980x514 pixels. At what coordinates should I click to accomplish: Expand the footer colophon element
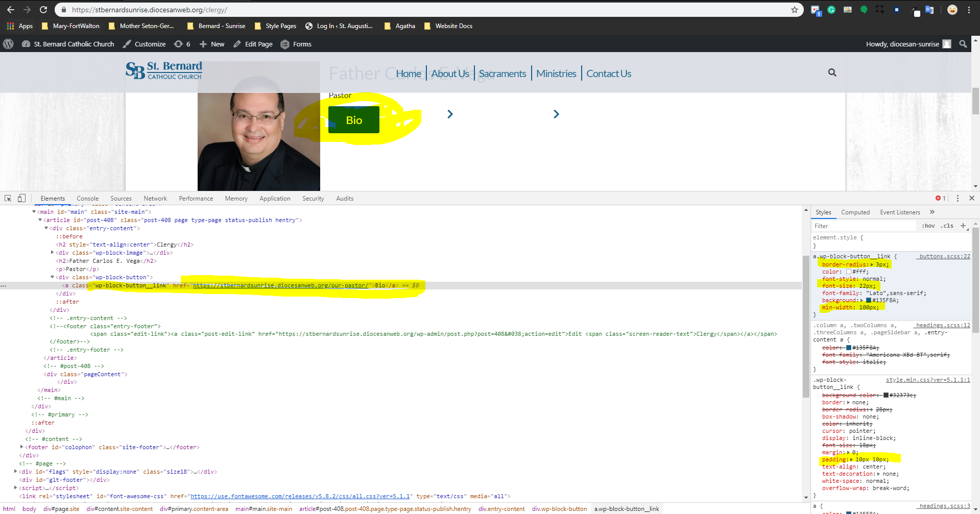21,447
